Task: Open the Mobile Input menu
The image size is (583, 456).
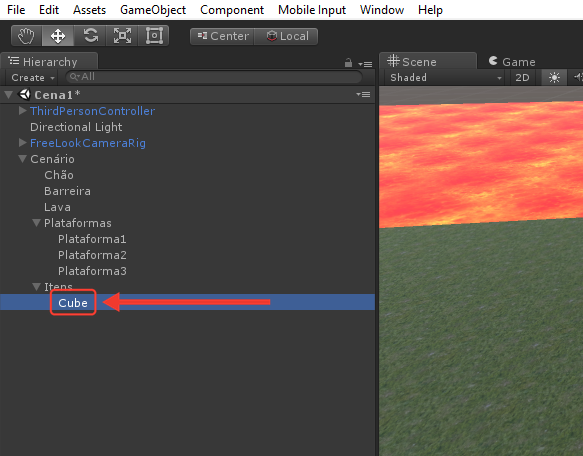Action: (x=312, y=10)
